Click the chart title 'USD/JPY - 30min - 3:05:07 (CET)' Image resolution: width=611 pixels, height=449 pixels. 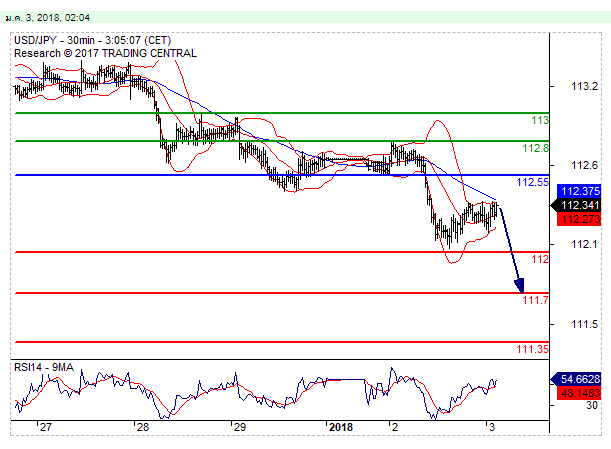(92, 41)
